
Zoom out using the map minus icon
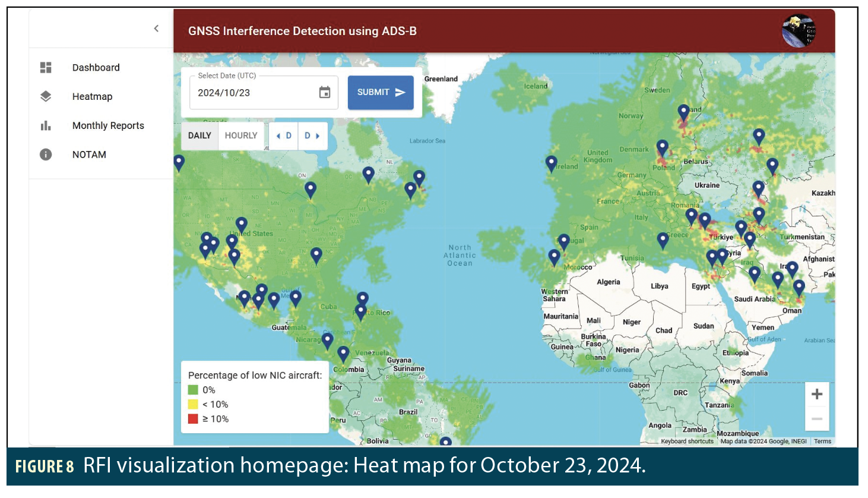(817, 418)
